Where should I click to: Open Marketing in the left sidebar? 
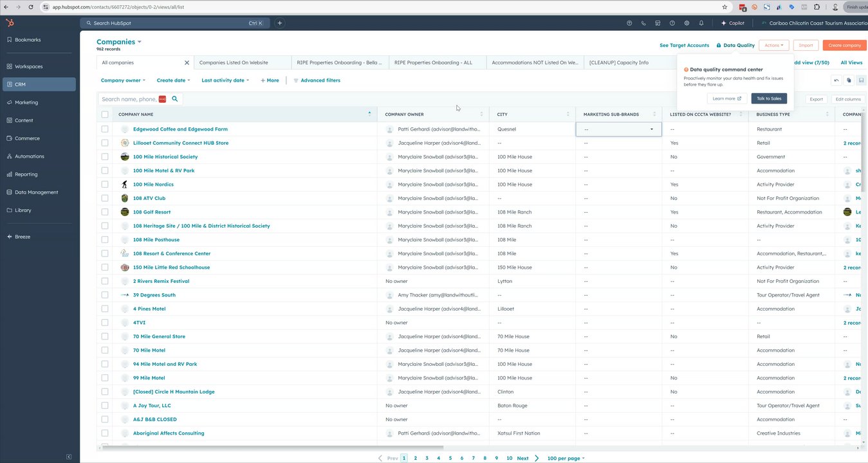39,102
